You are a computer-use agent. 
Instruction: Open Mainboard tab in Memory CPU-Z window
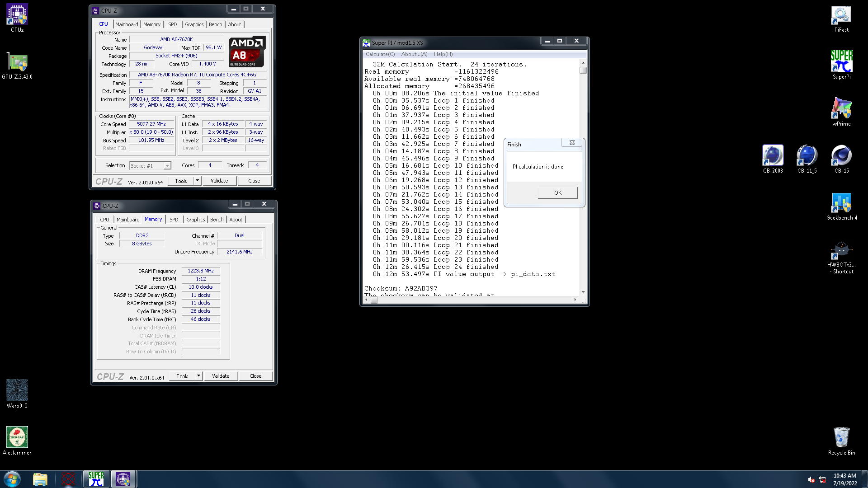coord(128,220)
